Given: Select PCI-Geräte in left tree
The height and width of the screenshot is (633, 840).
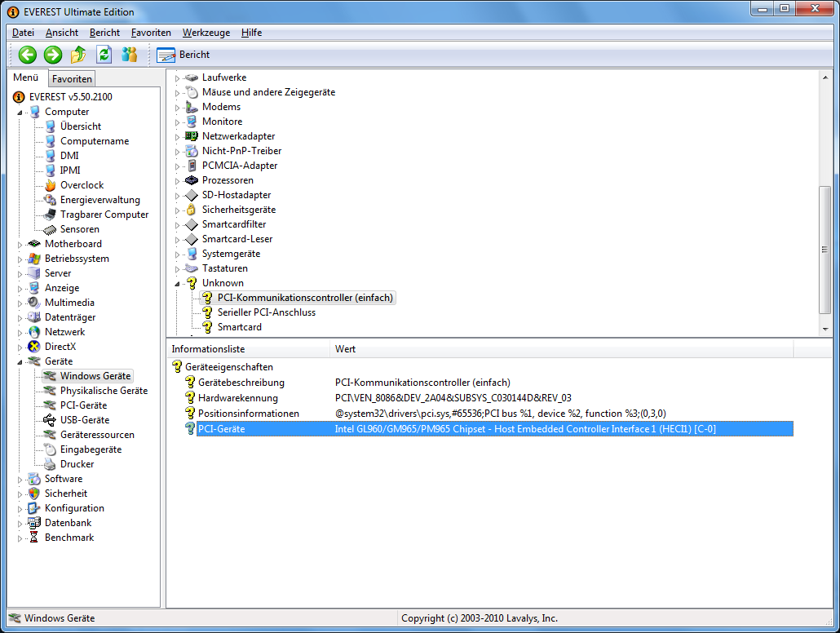Looking at the screenshot, I should click(x=83, y=405).
